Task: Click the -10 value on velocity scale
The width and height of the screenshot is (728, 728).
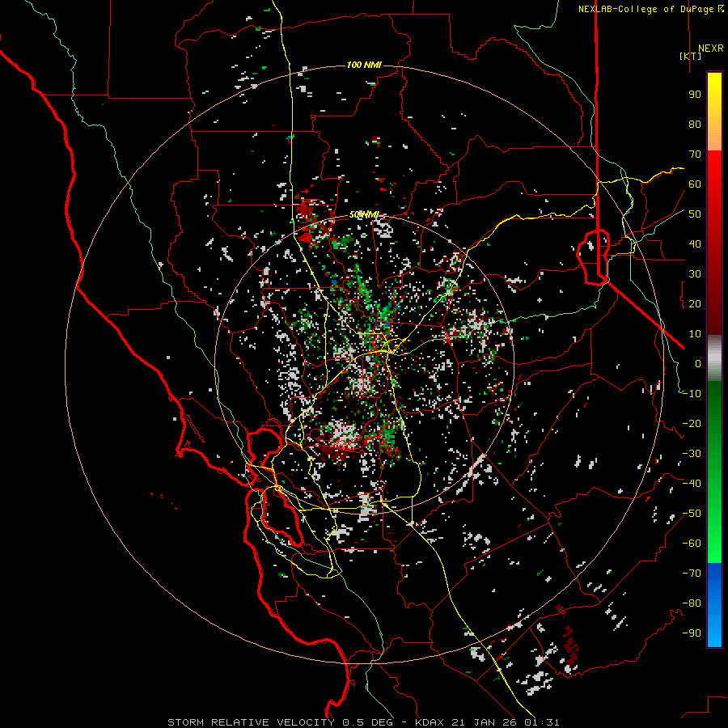Action: (692, 394)
